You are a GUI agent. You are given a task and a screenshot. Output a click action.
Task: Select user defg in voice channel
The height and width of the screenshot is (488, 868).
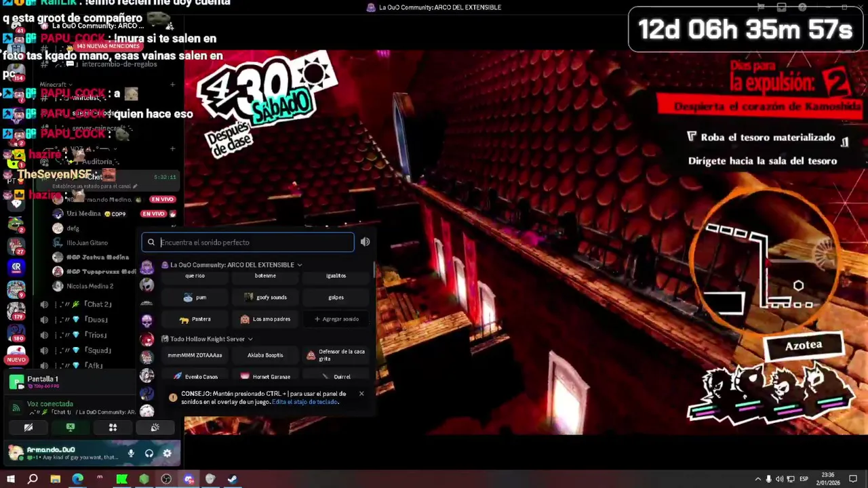[73, 228]
